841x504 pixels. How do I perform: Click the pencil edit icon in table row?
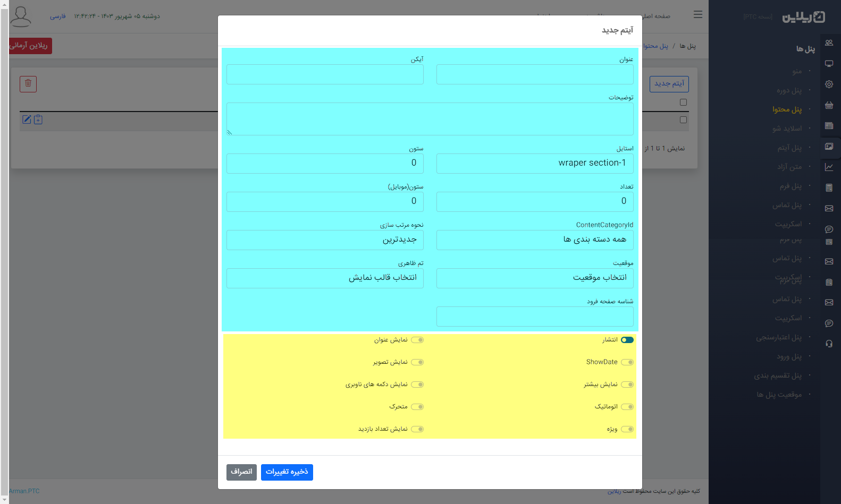(x=27, y=119)
